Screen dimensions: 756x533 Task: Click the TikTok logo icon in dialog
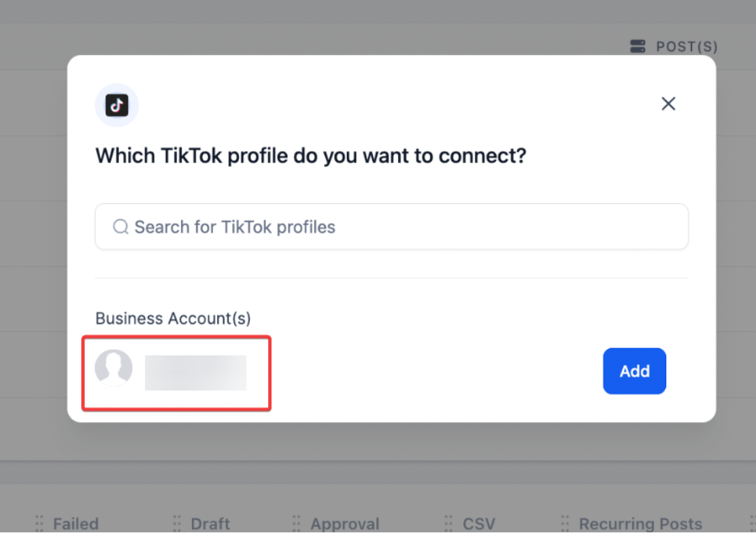[x=117, y=105]
